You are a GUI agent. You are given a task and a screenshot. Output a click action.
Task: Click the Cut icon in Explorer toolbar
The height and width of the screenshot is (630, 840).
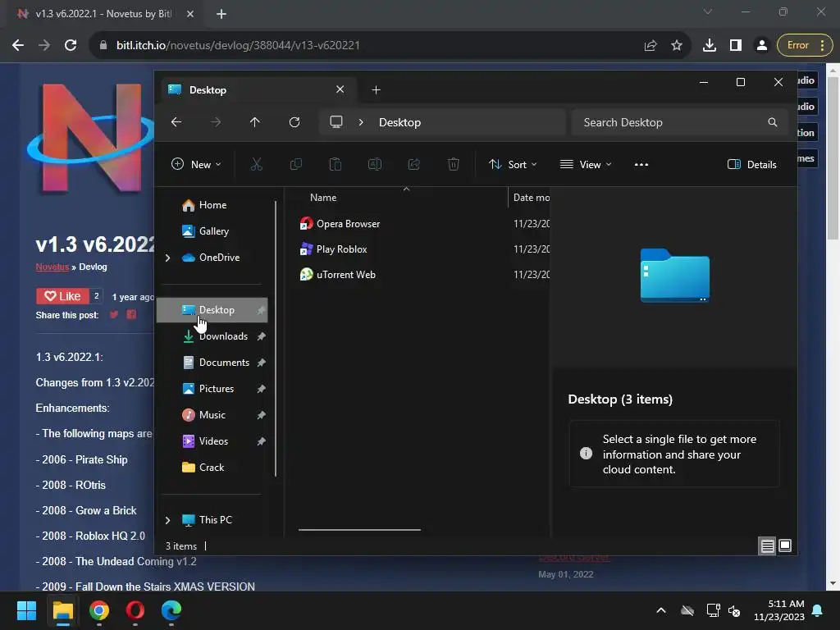pos(257,164)
